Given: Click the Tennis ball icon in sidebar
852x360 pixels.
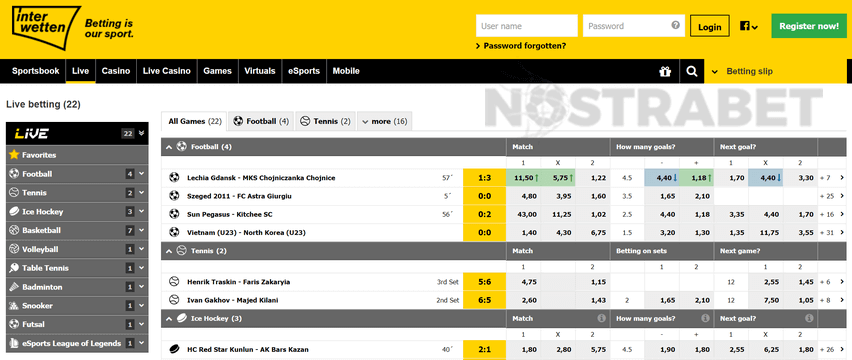Looking at the screenshot, I should click(14, 193).
